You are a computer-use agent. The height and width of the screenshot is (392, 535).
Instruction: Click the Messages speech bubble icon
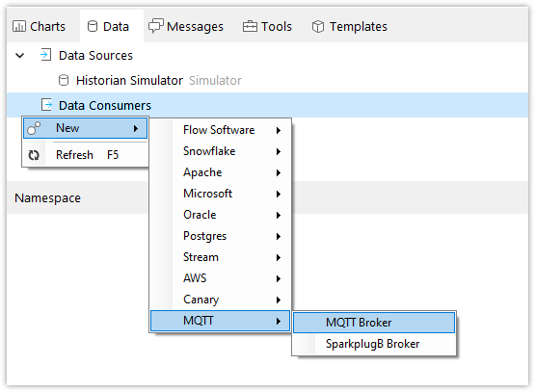coord(155,26)
